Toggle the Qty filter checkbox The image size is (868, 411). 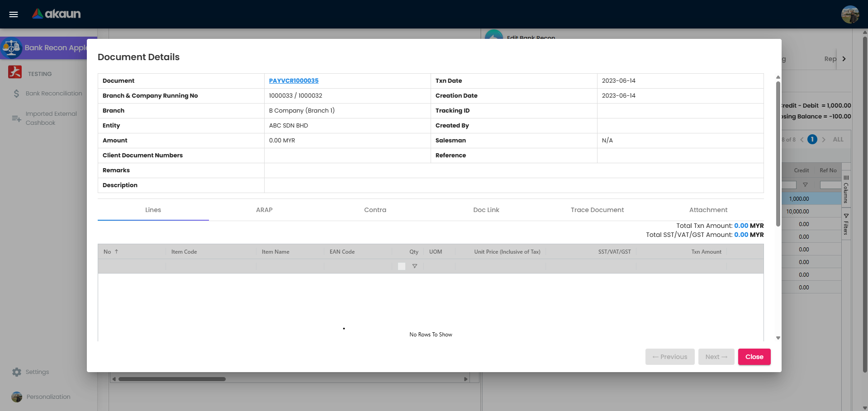[x=402, y=266]
